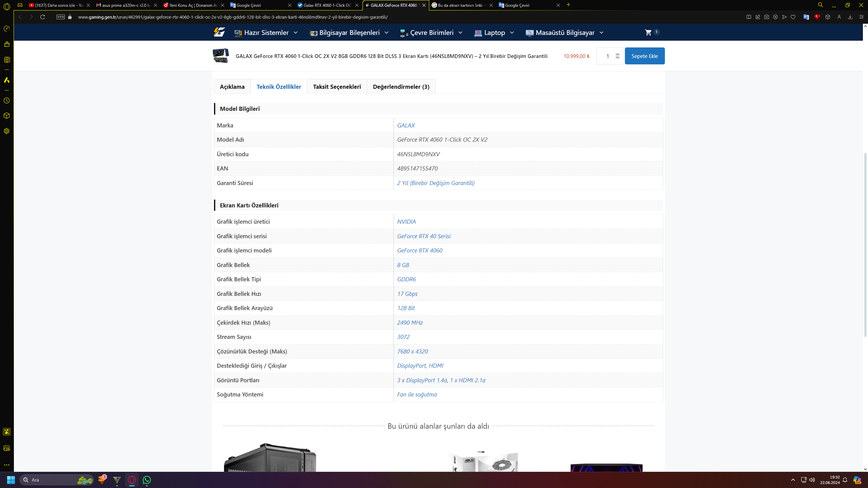Viewport: 868px width, 488px height.
Task: Toggle the muted music note sidebar icon
Action: point(7,432)
